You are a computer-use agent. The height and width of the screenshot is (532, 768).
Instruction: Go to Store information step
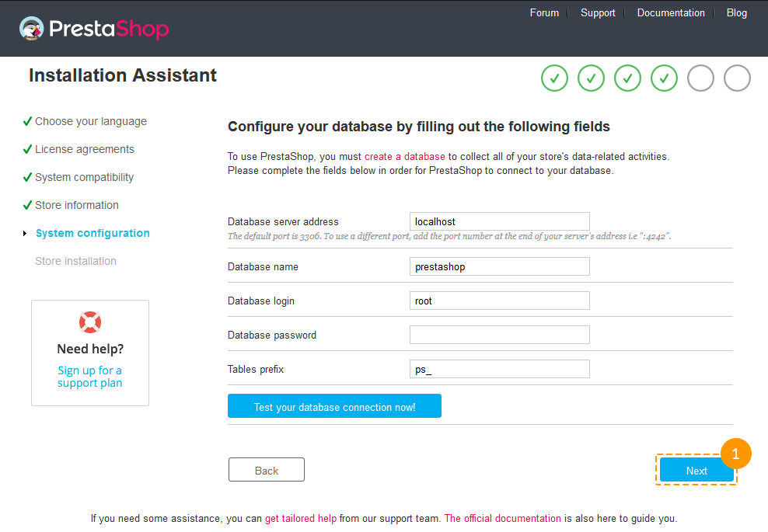76,205
